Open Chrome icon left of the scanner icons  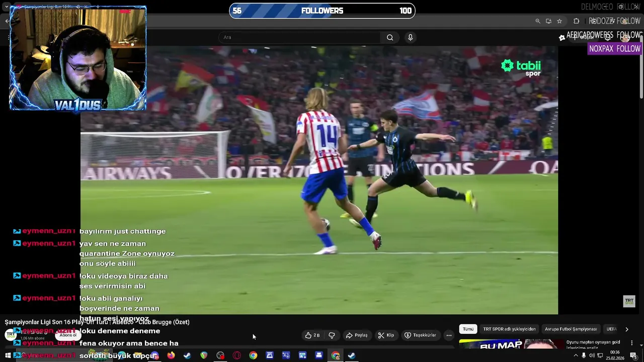pos(253,355)
